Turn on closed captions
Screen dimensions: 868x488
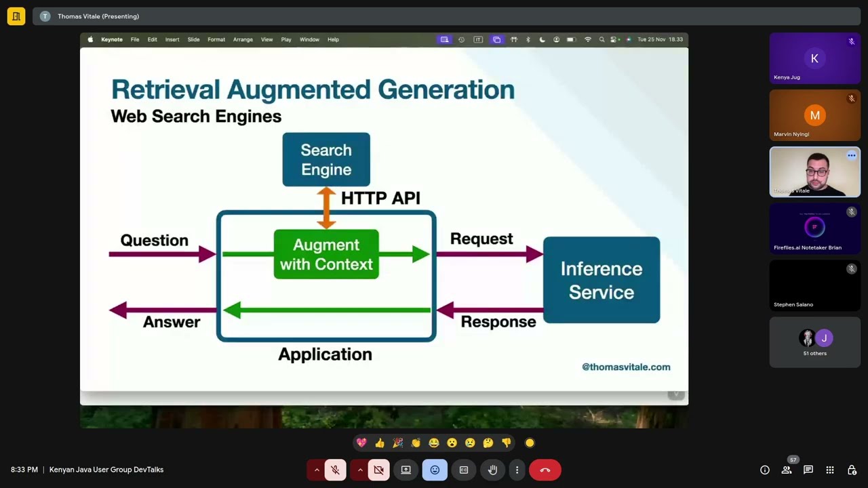(464, 470)
